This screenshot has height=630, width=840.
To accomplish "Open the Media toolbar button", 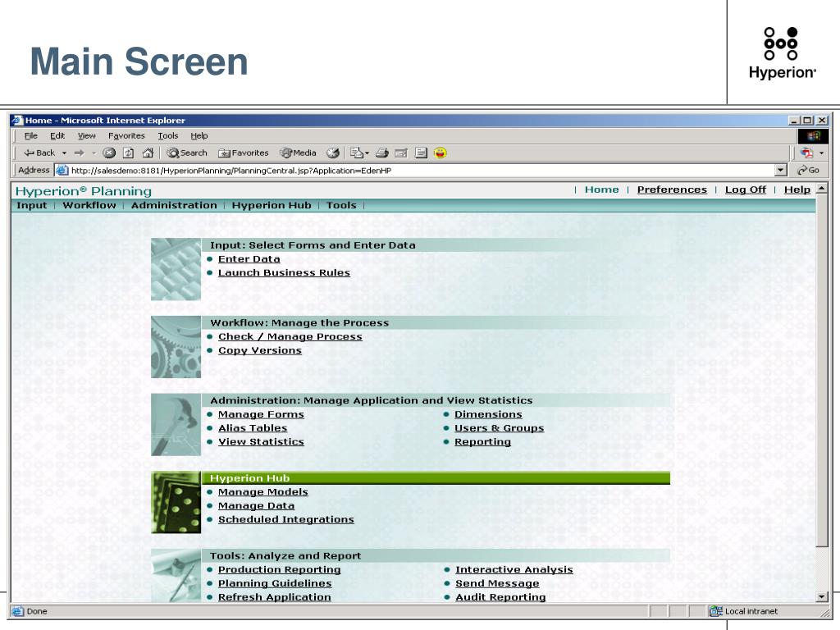I will (299, 153).
